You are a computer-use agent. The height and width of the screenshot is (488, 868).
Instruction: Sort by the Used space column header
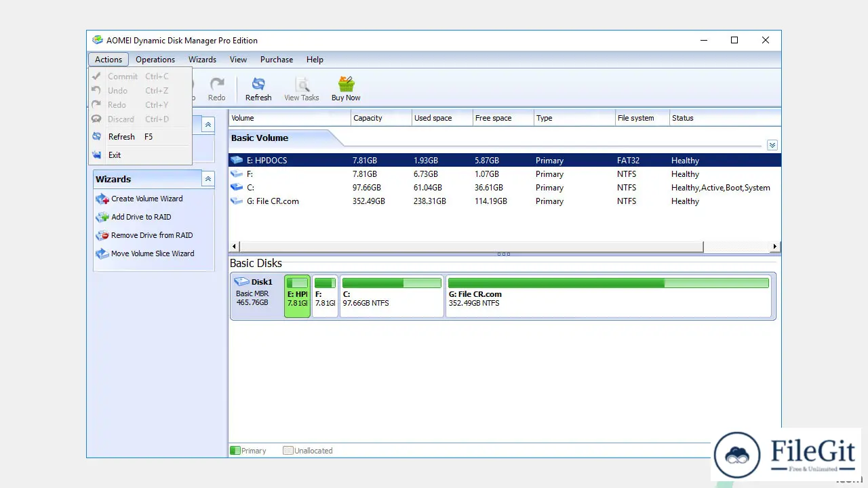pyautogui.click(x=442, y=118)
